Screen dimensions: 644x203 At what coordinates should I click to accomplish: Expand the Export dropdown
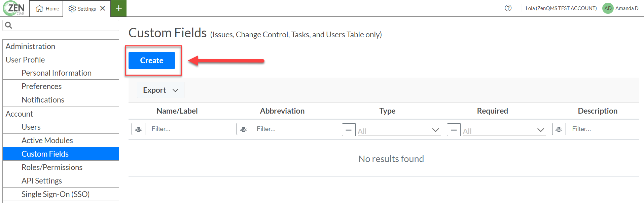[160, 90]
